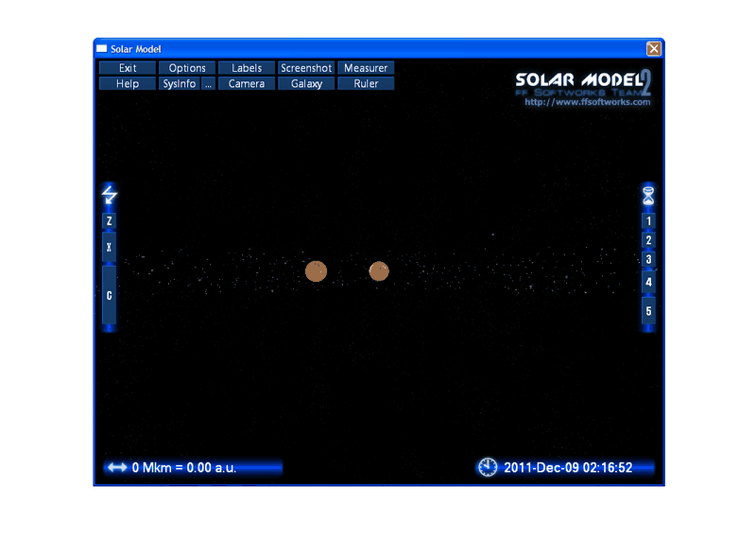Select the right brown planet
The image size is (756, 539).
(x=379, y=271)
